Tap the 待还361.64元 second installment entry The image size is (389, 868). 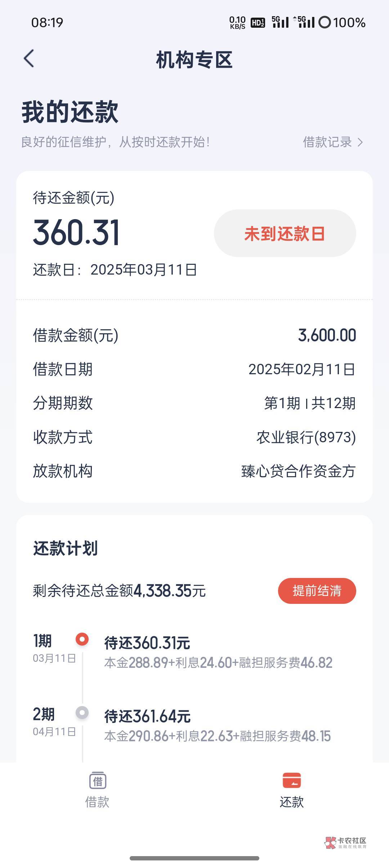147,716
